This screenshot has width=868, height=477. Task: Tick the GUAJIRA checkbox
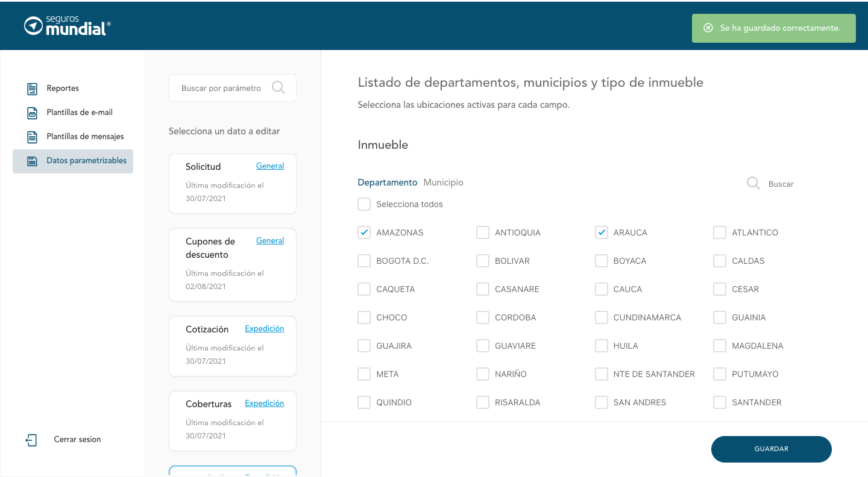(x=364, y=346)
